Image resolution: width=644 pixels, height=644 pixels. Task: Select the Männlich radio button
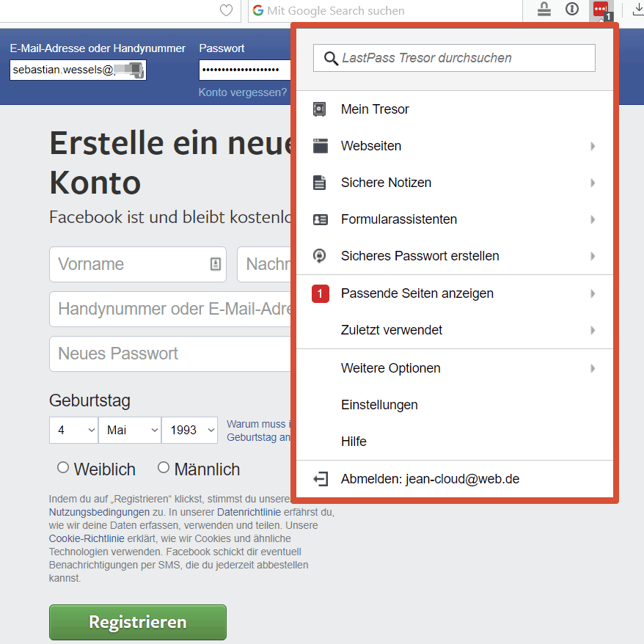(x=164, y=467)
